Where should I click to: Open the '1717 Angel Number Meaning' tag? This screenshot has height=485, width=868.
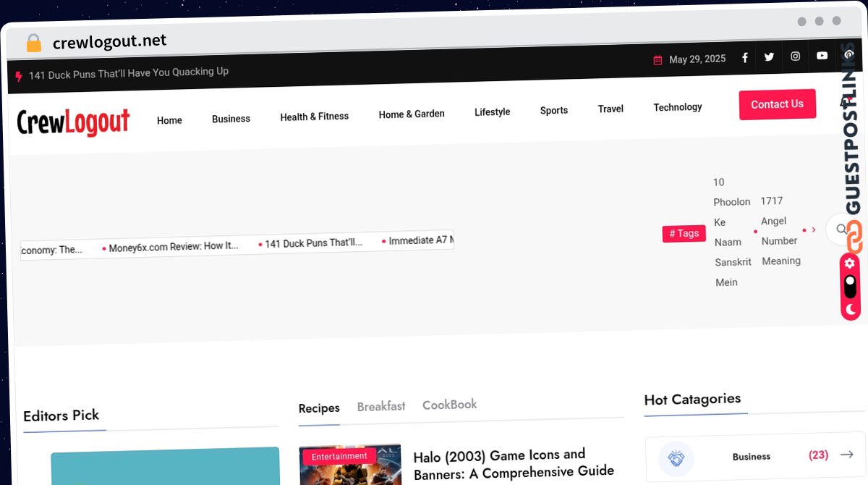[x=780, y=231]
